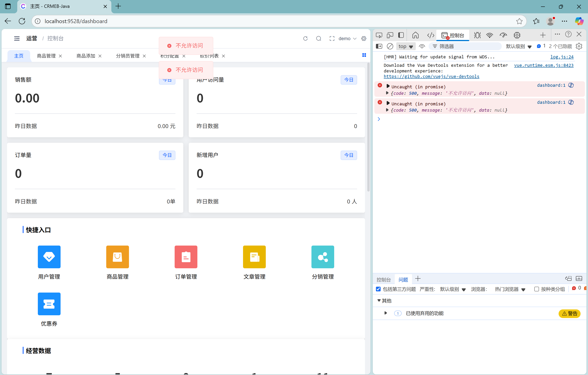588x375 pixels.
Task: Select 控制台 tab in DevTools top bar
Action: pos(453,35)
